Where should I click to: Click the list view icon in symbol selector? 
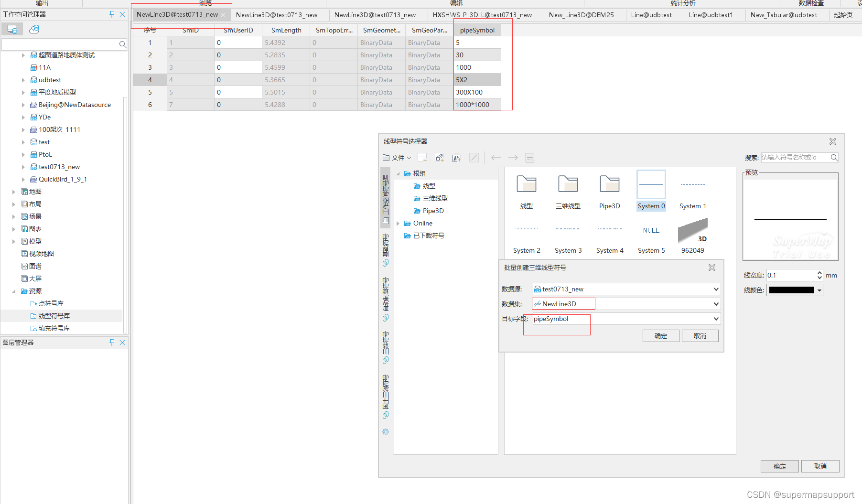tap(530, 158)
